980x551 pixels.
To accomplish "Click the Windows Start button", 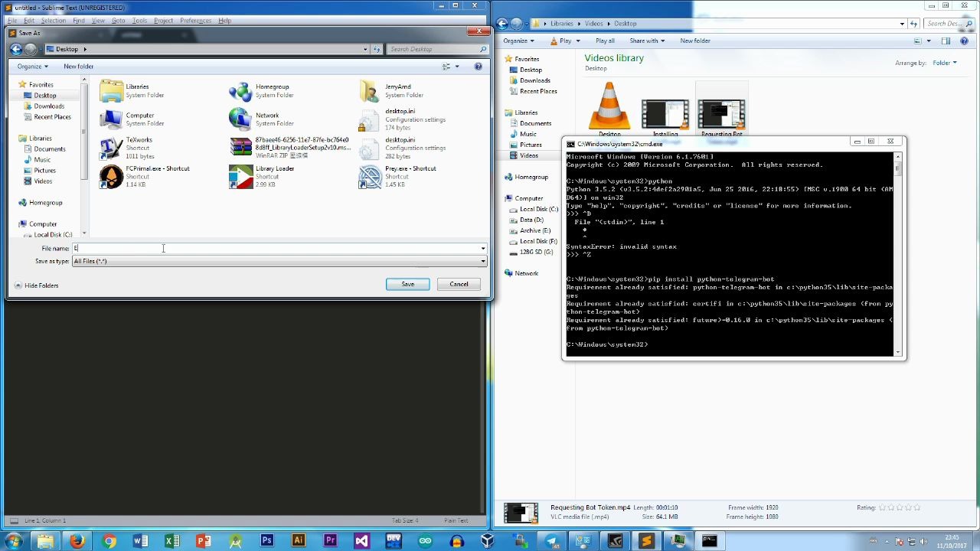I will pos(13,542).
